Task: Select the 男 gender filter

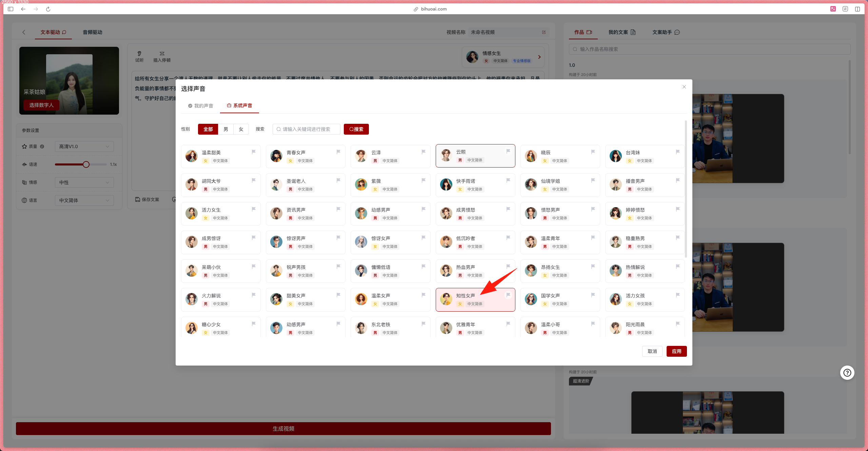Action: (226, 129)
